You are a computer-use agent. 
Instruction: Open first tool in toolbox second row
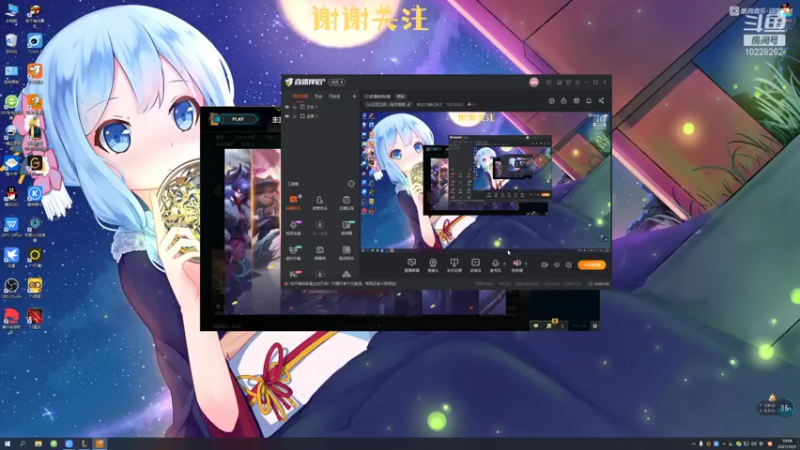pos(293,228)
